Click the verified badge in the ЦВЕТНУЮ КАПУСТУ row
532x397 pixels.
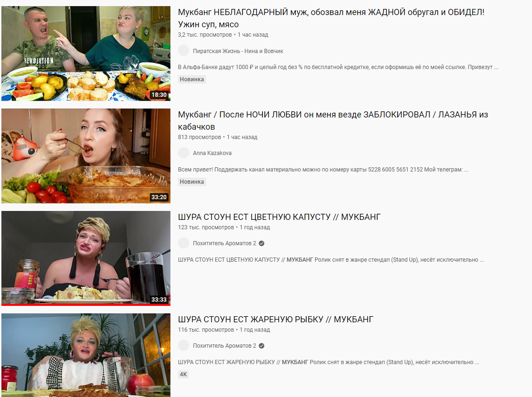[262, 243]
